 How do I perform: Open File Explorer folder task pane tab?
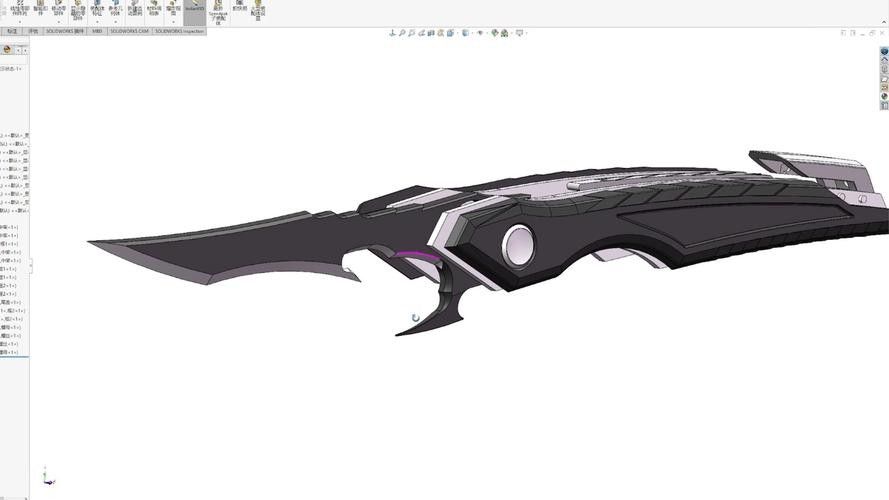(884, 79)
